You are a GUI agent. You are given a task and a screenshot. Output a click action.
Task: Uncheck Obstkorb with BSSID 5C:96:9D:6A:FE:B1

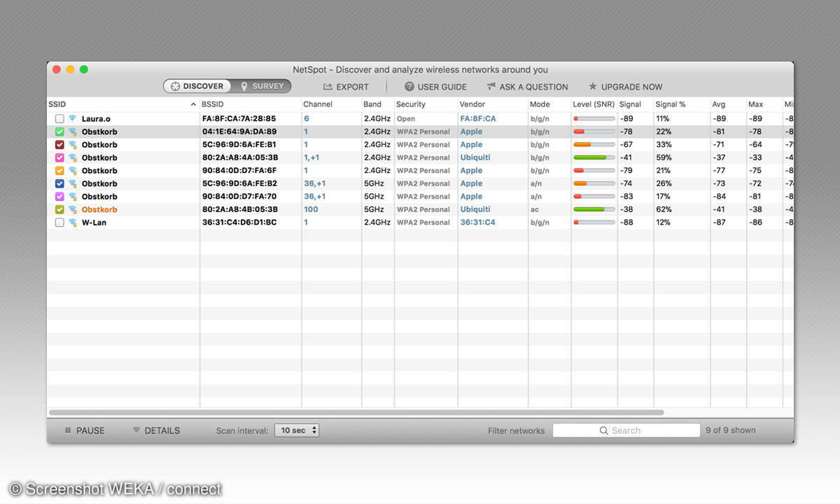pos(59,145)
